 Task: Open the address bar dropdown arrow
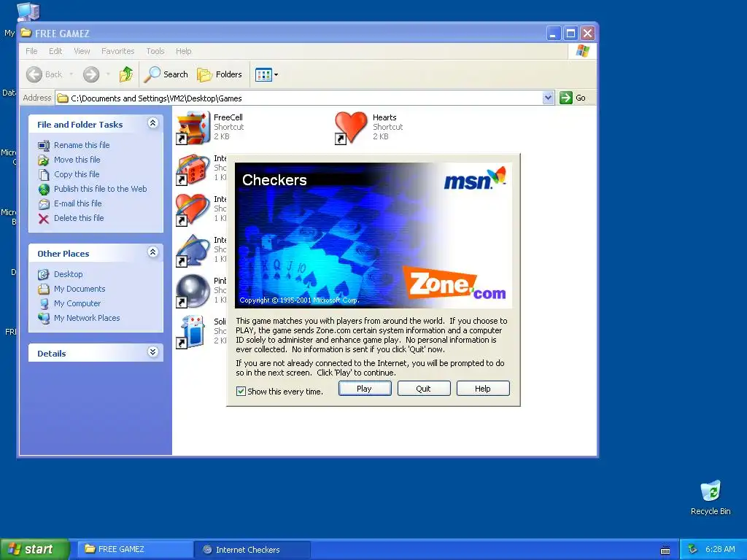coord(548,98)
